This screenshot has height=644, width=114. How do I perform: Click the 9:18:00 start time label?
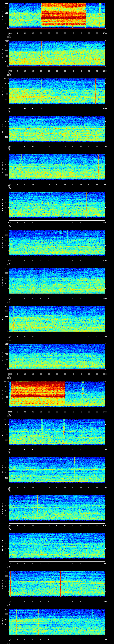9,109
